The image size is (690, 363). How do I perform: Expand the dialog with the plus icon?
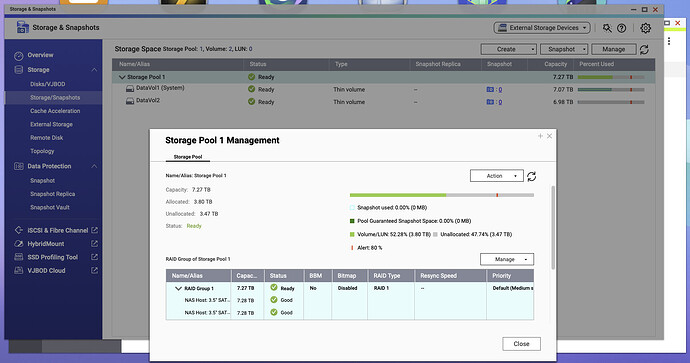coord(540,136)
